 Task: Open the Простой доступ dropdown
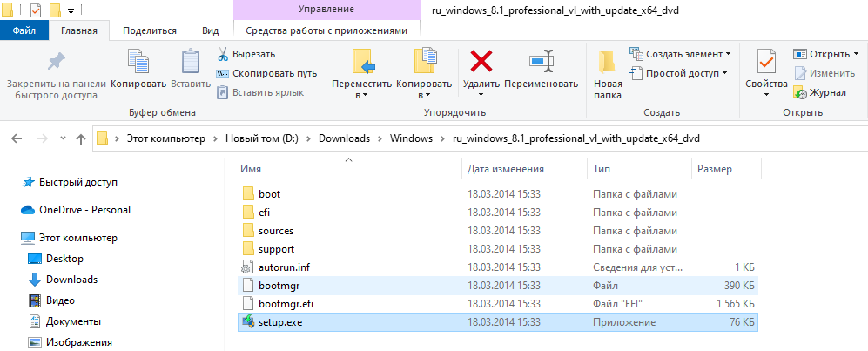coord(679,73)
